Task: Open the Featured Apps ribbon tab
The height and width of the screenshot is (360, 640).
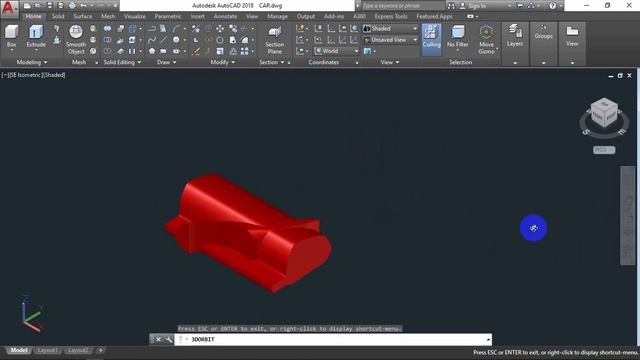Action: click(434, 16)
